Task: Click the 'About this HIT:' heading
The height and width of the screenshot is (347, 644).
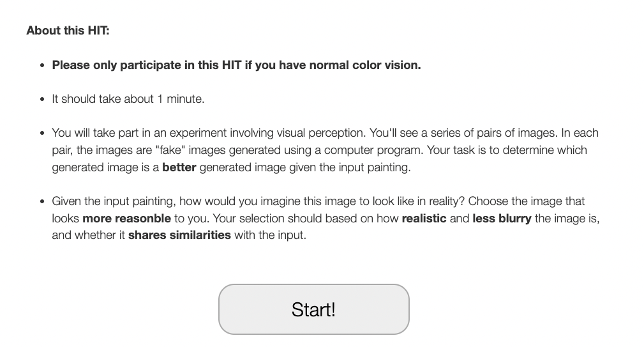Action: tap(68, 31)
